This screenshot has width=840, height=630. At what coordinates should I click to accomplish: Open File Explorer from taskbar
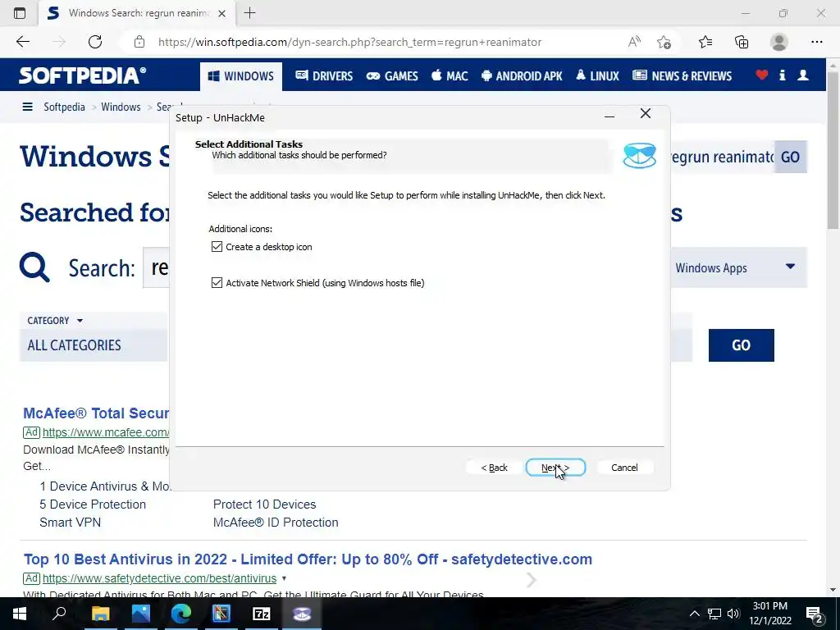pyautogui.click(x=100, y=614)
